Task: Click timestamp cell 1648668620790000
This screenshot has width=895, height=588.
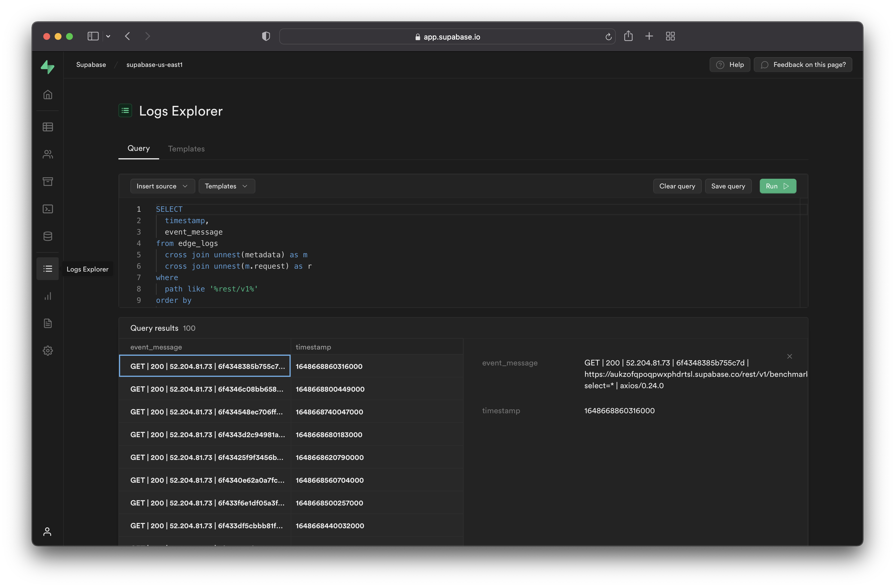Action: coord(377,457)
